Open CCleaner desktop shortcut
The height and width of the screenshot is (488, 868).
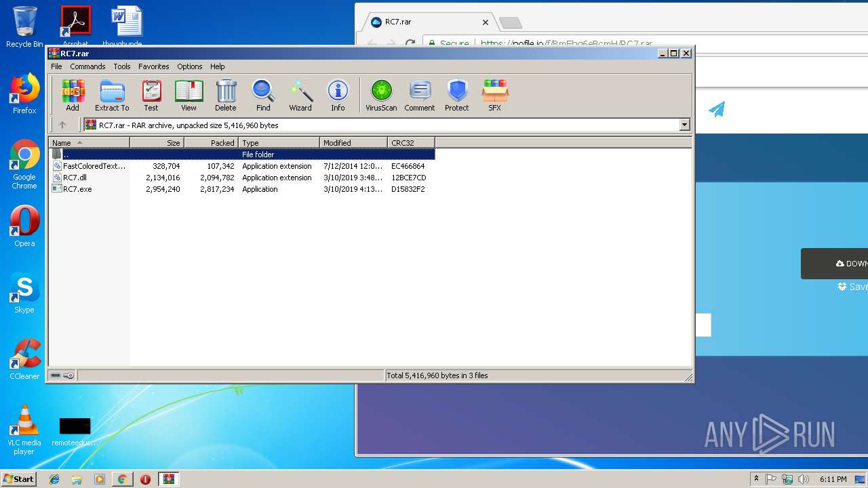(24, 359)
